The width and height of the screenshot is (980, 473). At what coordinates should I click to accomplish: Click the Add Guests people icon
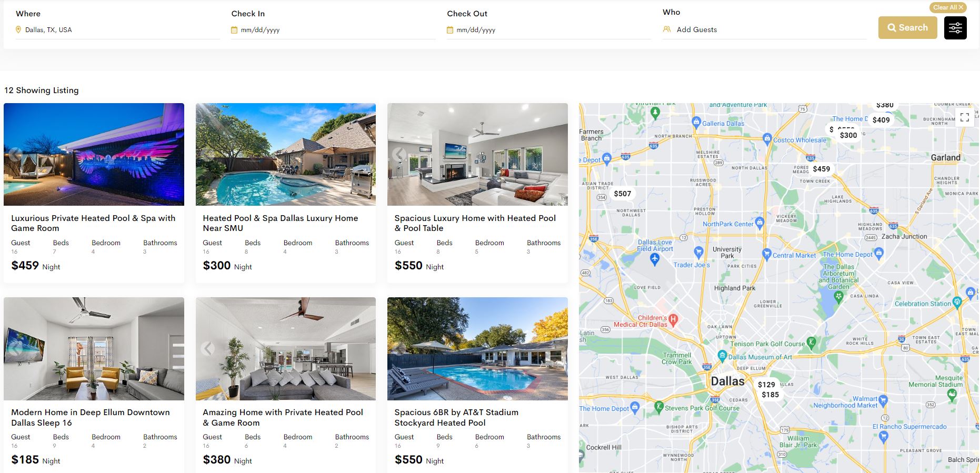click(667, 29)
